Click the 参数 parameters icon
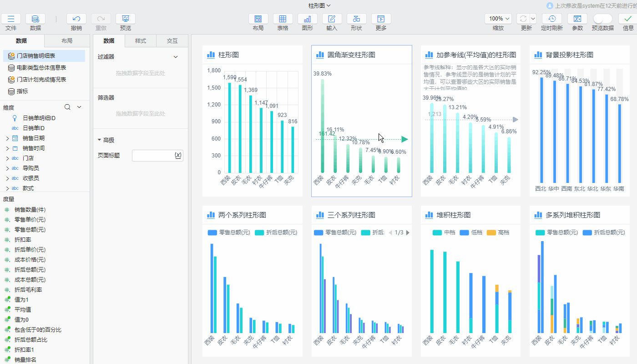Viewport: 637px width, 364px height. coord(577,19)
